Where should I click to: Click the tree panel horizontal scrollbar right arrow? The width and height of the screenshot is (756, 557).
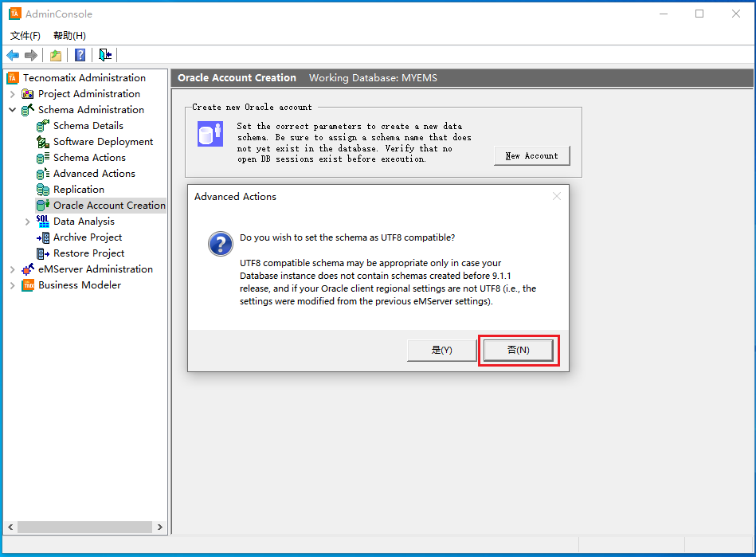(160, 528)
